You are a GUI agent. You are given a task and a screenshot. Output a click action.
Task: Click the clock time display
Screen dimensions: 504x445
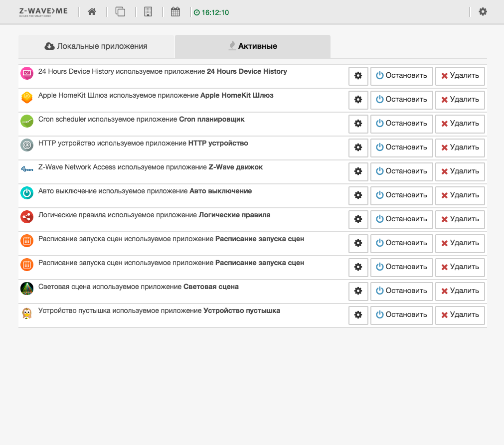[x=212, y=12]
